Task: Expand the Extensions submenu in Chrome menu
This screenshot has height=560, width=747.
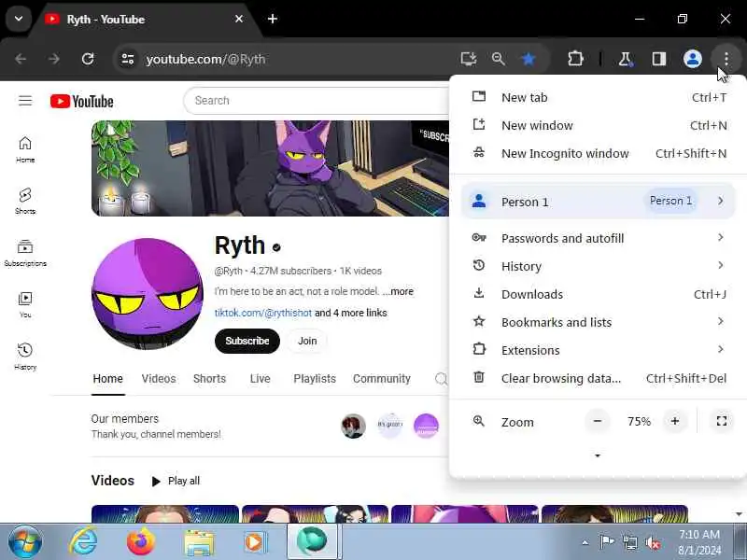Action: click(x=598, y=351)
